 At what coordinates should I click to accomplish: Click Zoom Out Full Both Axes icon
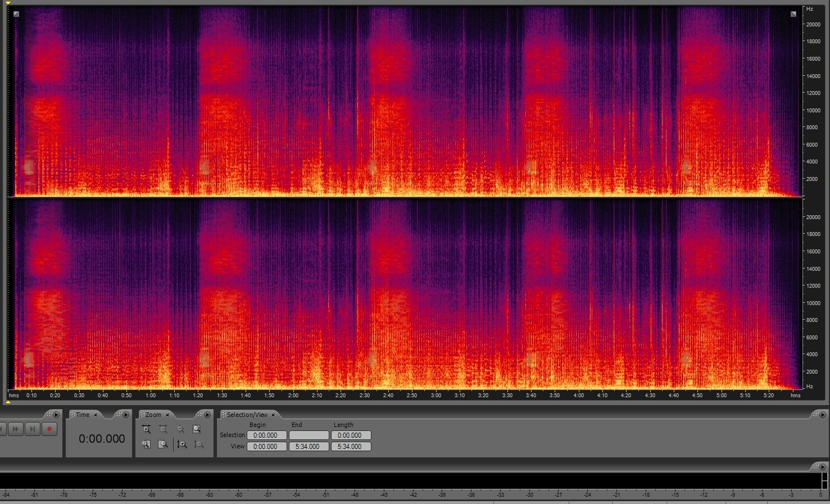[180, 429]
